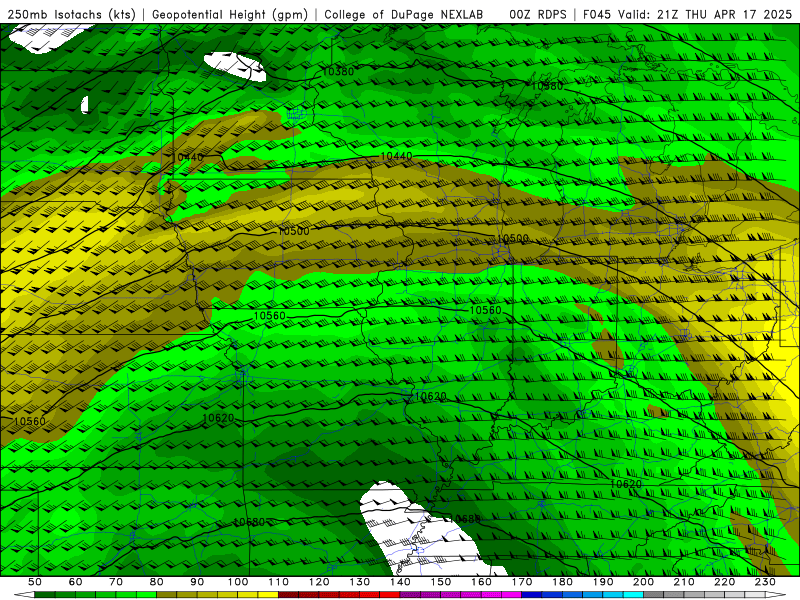Click the 140 kt colorbar scale label
The width and height of the screenshot is (800, 600).
(x=400, y=582)
